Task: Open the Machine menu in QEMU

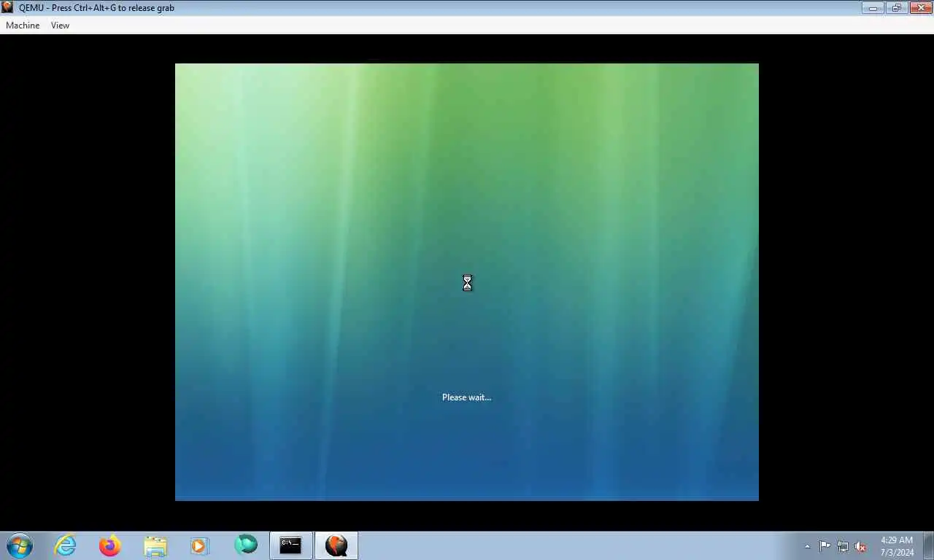Action: click(x=23, y=26)
